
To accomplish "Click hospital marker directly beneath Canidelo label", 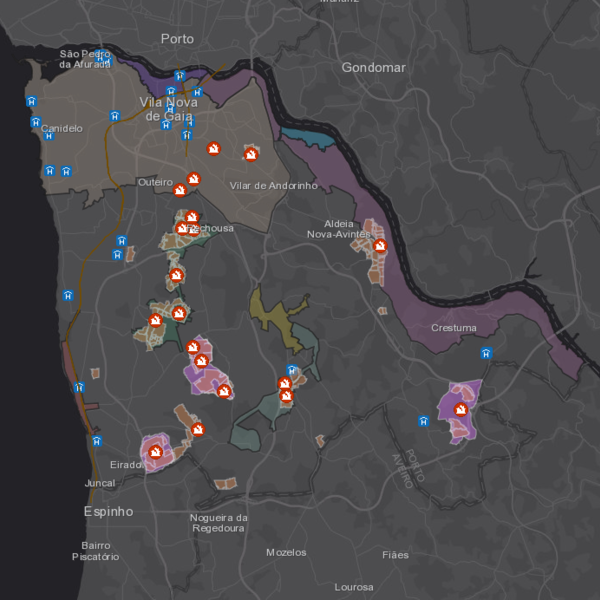I will 49,135.
